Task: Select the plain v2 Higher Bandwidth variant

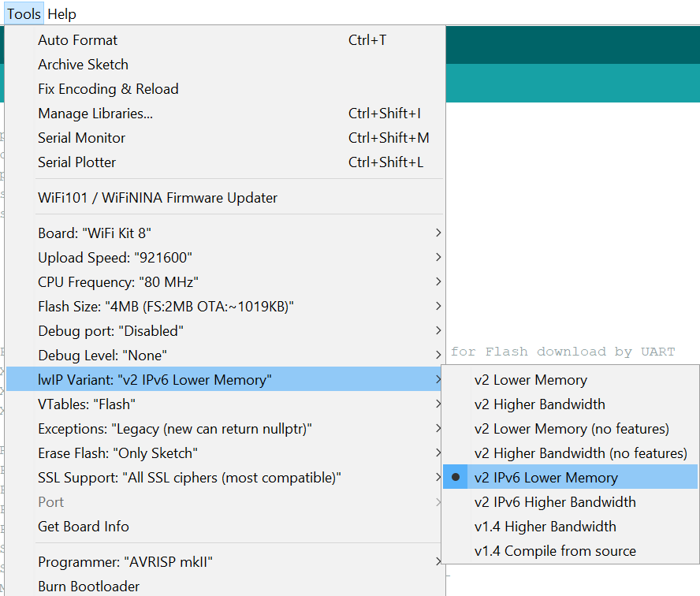Action: click(x=570, y=404)
